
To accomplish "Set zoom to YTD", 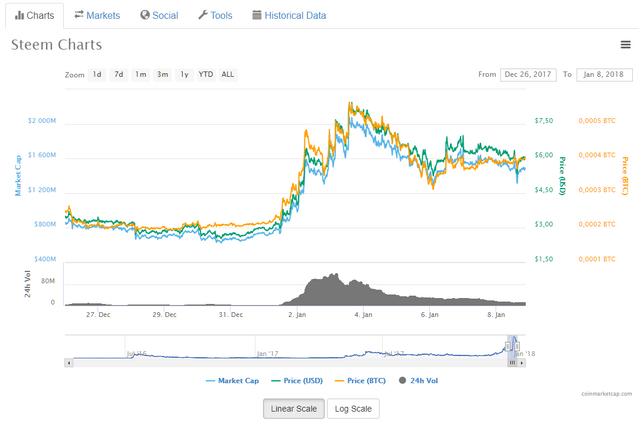I will tap(206, 75).
